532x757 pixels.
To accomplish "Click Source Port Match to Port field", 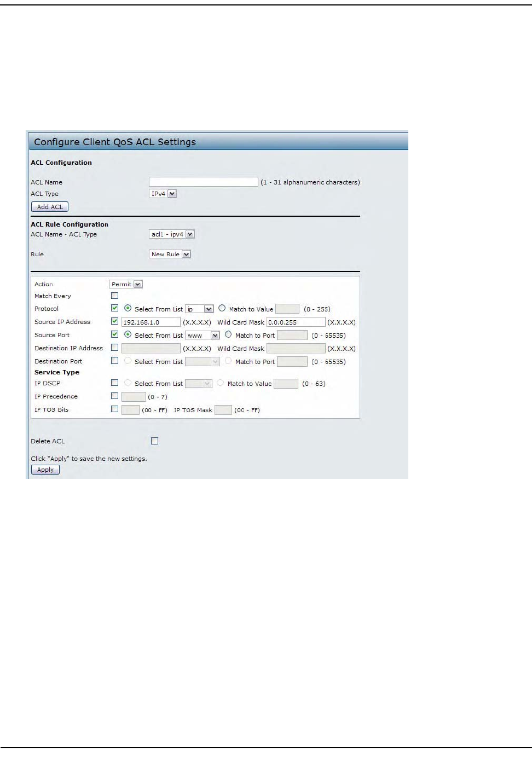I will [292, 335].
